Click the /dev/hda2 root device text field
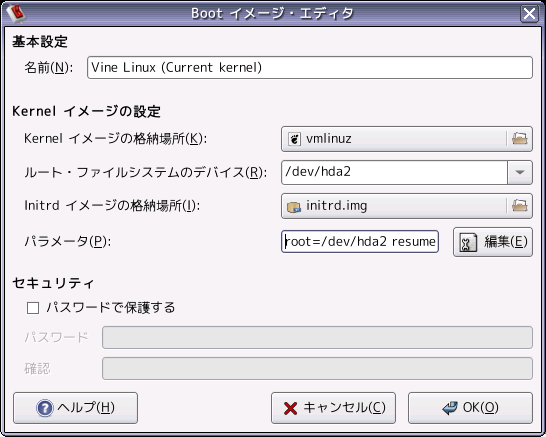 pyautogui.click(x=394, y=172)
